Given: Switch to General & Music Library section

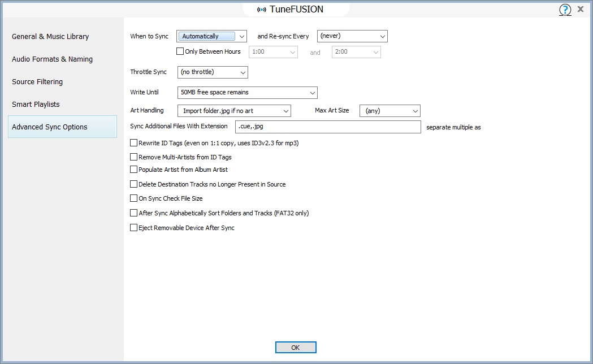Looking at the screenshot, I should pyautogui.click(x=50, y=37).
